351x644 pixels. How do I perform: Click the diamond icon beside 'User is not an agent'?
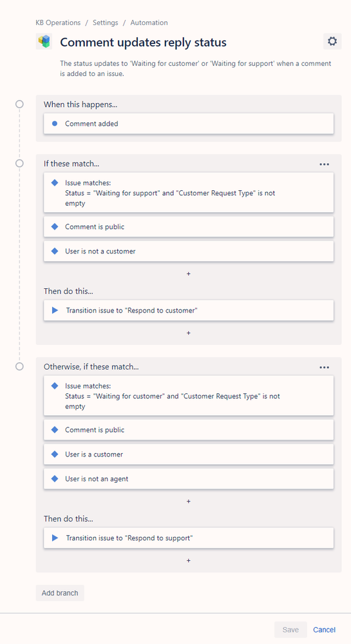coord(55,479)
